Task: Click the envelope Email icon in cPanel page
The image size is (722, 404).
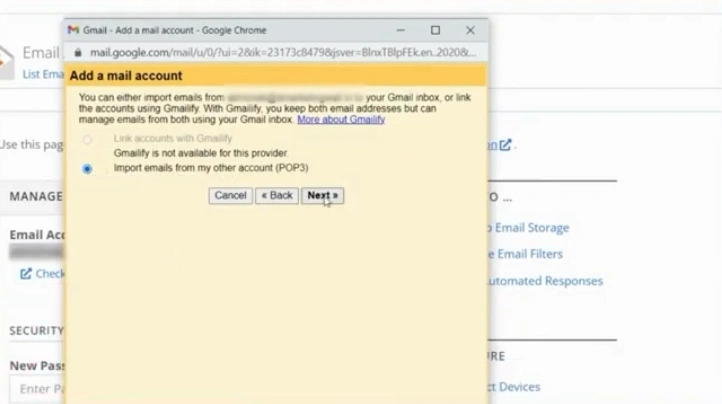Action: point(6,62)
